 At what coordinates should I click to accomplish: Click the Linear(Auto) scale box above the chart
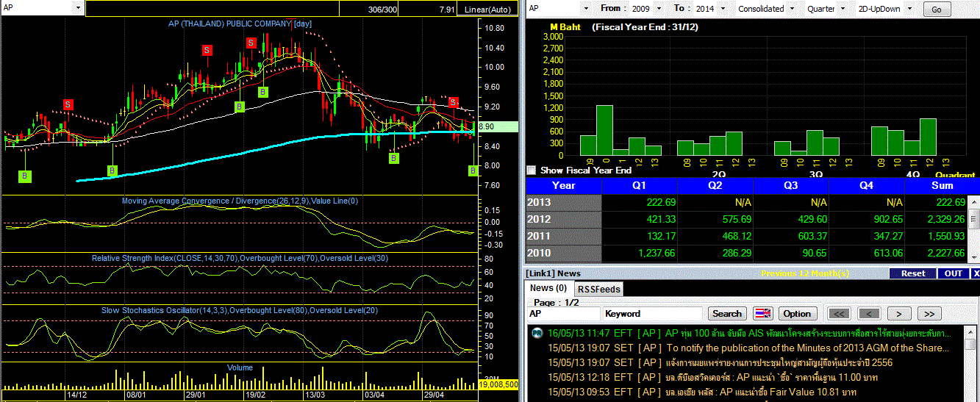click(x=487, y=10)
